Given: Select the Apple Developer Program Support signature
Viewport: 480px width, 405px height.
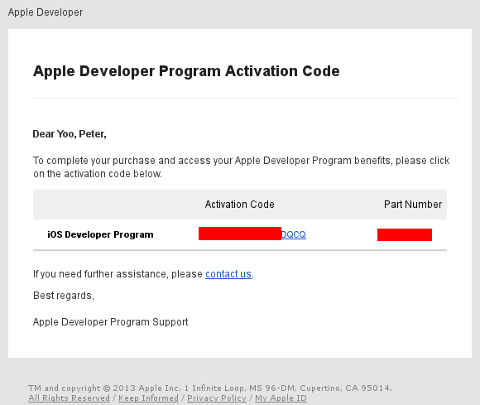Looking at the screenshot, I should click(x=110, y=322).
